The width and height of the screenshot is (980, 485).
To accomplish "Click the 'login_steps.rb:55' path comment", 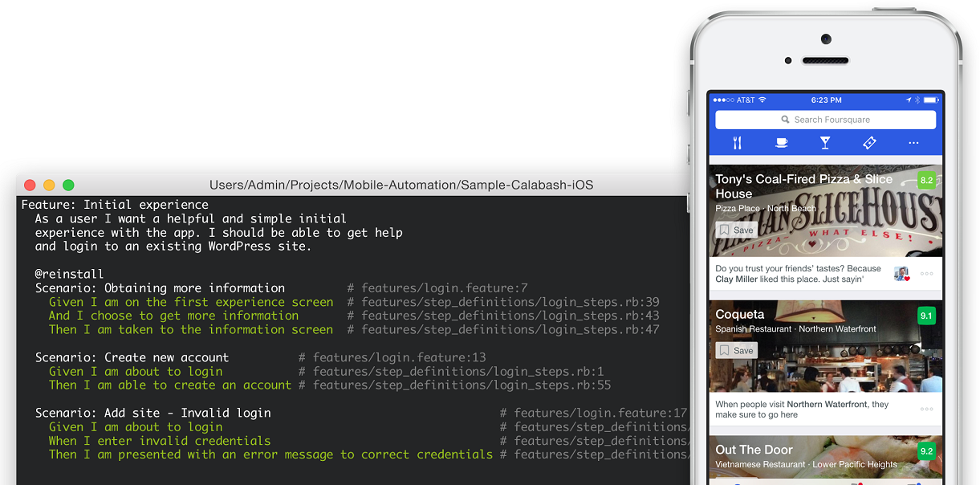I will tap(455, 385).
